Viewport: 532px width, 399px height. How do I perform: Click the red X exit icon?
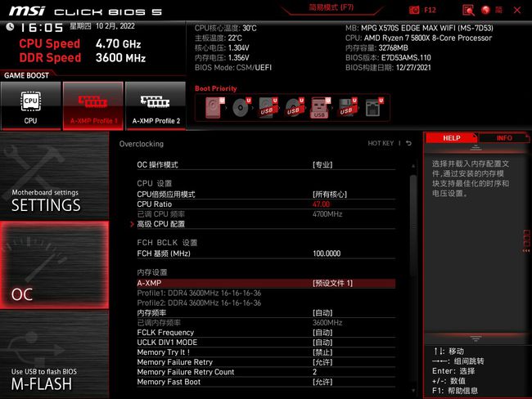click(517, 10)
